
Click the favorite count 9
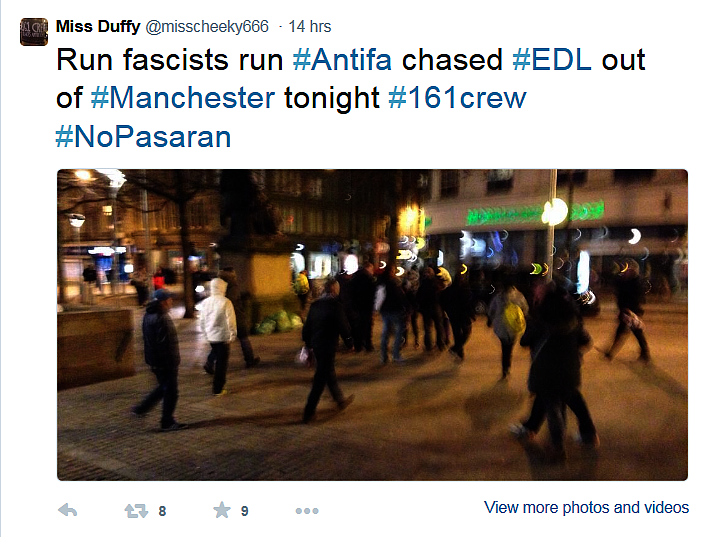coord(244,511)
